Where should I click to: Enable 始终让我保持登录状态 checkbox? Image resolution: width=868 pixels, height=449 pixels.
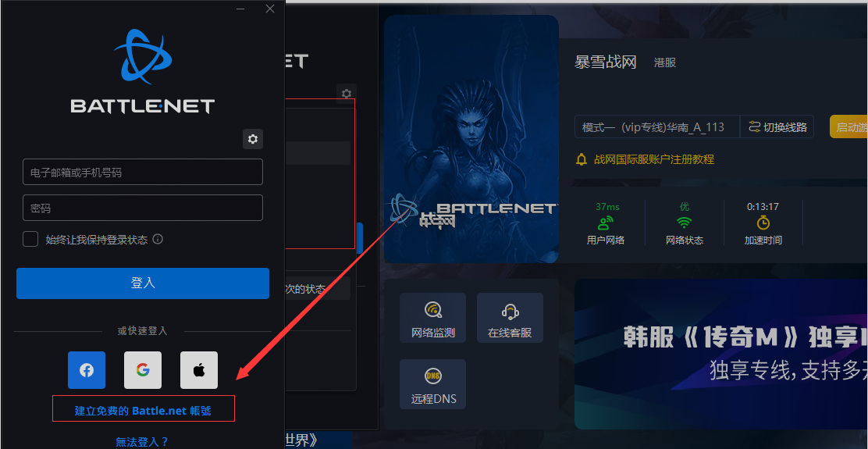point(30,239)
